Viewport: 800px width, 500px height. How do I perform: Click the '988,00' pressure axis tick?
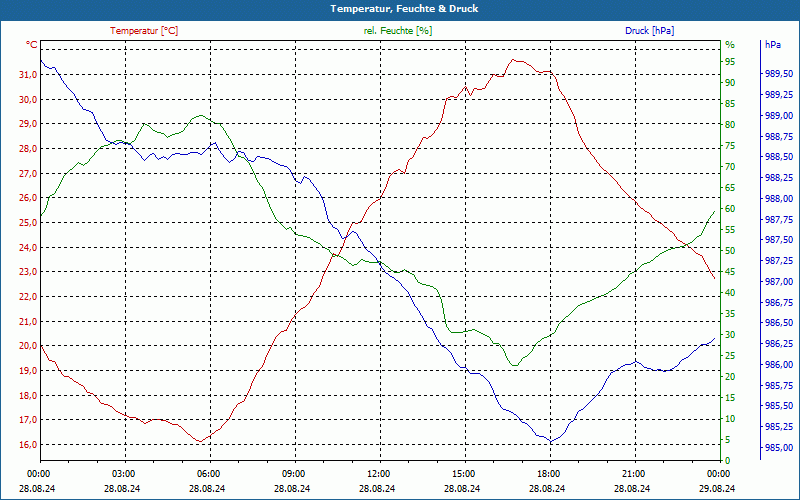point(779,198)
